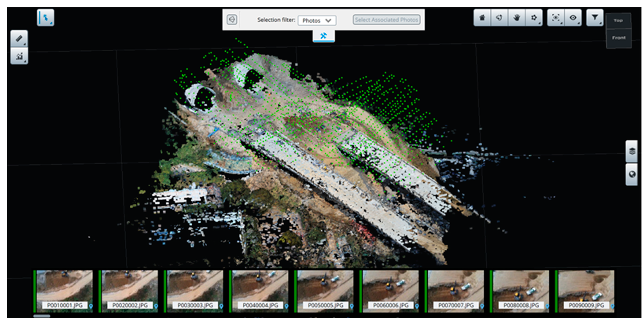644x323 pixels.
Task: Click Select Associated Photos button
Action: [386, 20]
